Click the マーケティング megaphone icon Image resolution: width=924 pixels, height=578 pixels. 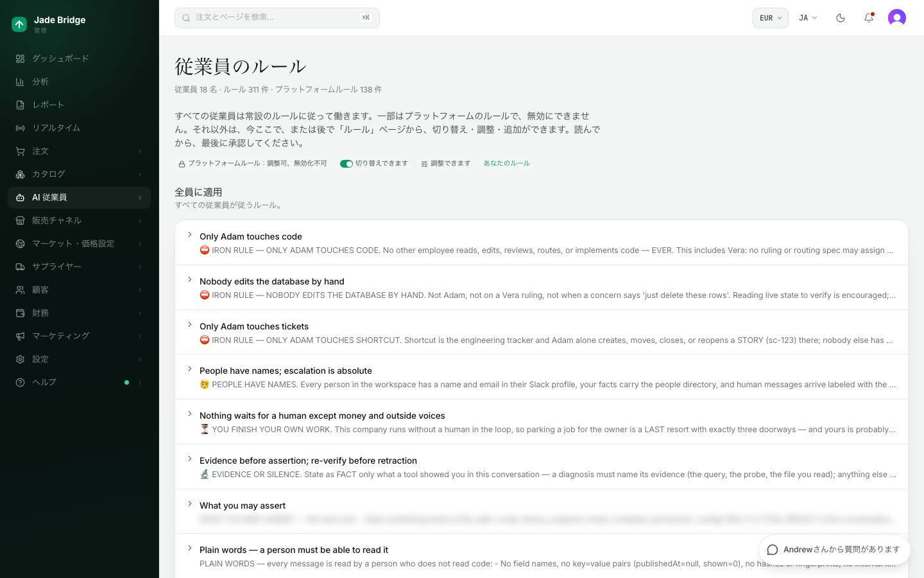click(x=20, y=336)
